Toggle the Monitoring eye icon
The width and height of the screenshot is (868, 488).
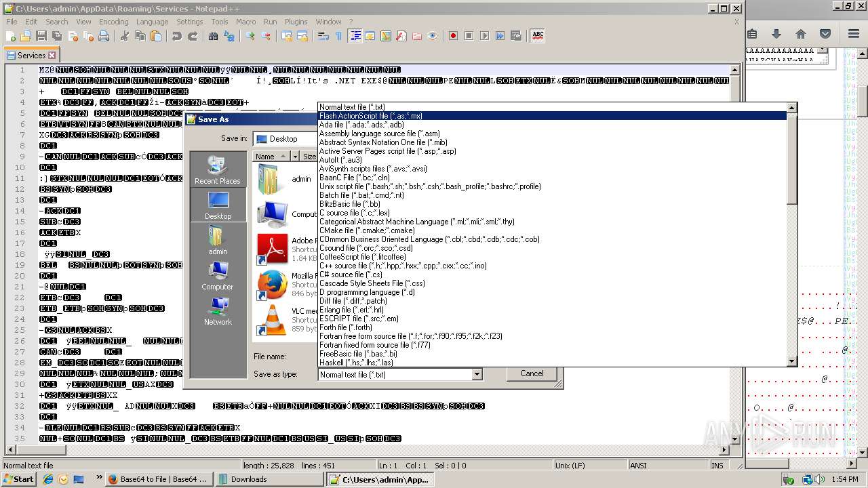433,36
